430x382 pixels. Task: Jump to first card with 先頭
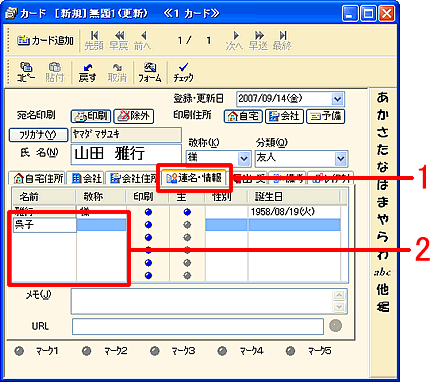[x=94, y=41]
